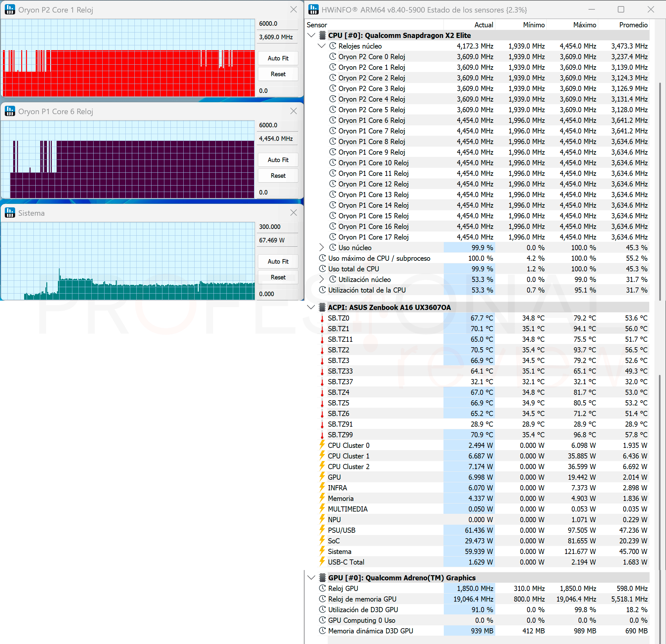Click the thermometer icon of SB.TZ99
This screenshot has width=666, height=644.
point(322,435)
